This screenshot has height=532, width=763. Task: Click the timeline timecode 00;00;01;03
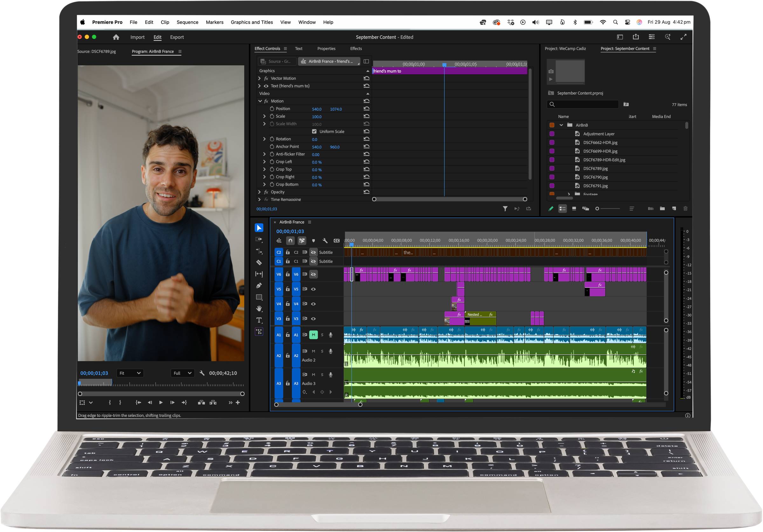[290, 231]
